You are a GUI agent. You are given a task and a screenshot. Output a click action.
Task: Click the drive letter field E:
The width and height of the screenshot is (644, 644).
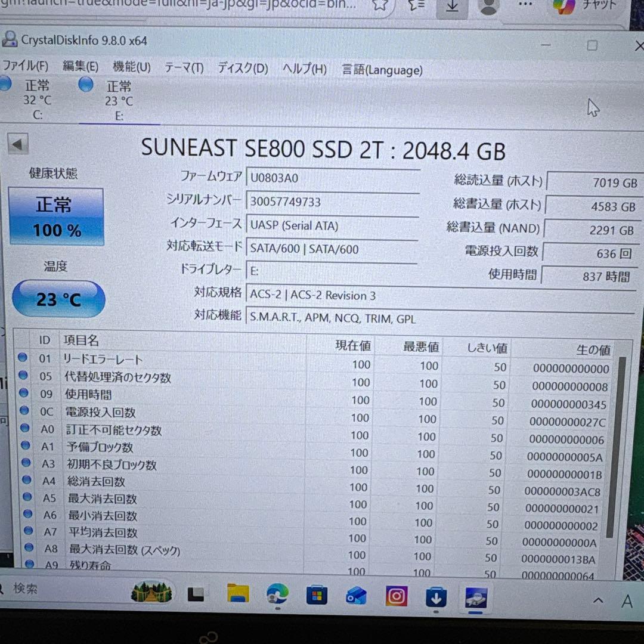[x=332, y=271]
